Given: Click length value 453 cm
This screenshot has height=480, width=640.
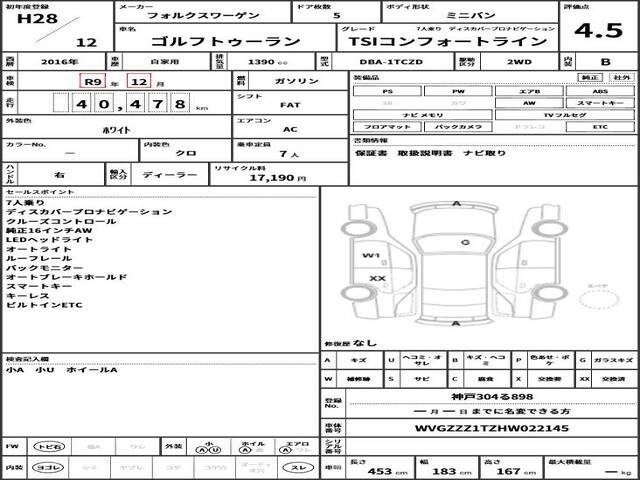Looking at the screenshot, I should pos(386,471).
